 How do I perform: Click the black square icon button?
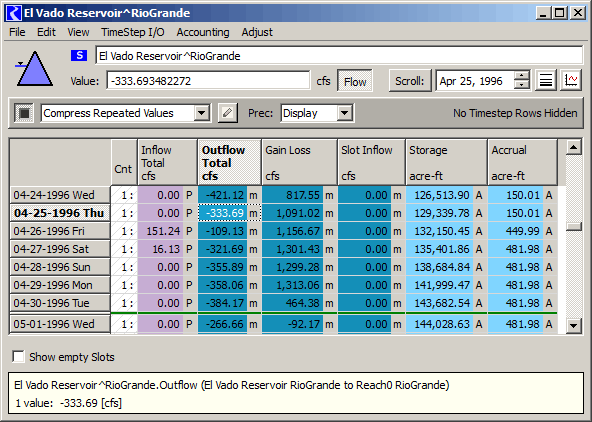(25, 113)
